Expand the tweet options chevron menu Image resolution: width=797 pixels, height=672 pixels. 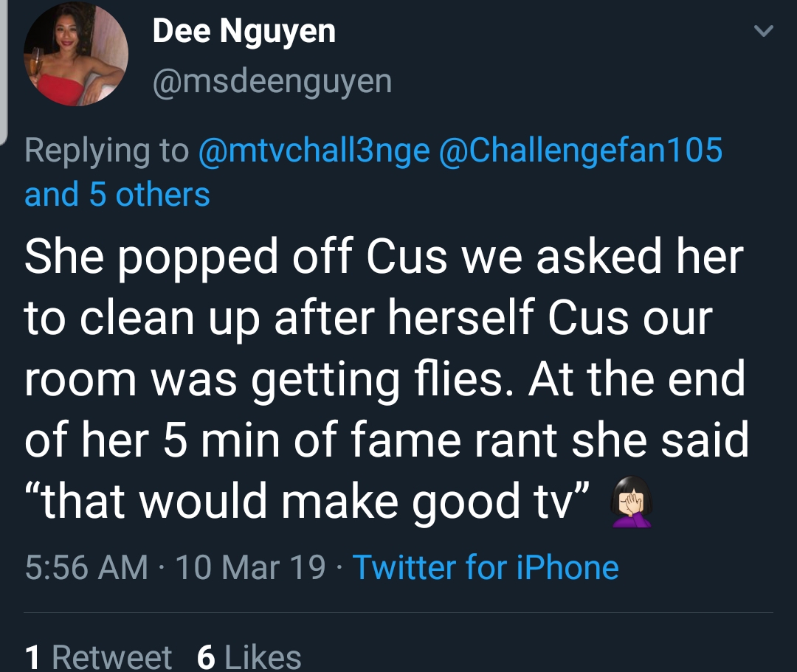tap(764, 32)
